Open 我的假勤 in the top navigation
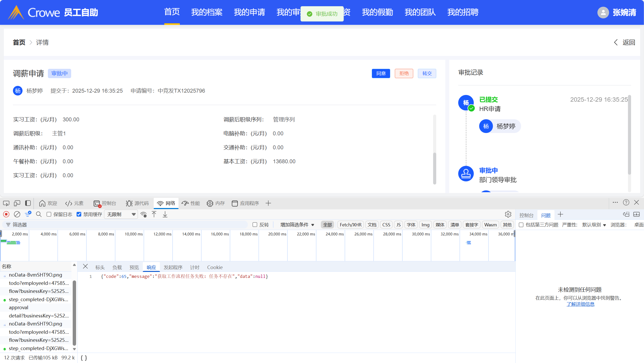The width and height of the screenshot is (644, 363). [377, 12]
